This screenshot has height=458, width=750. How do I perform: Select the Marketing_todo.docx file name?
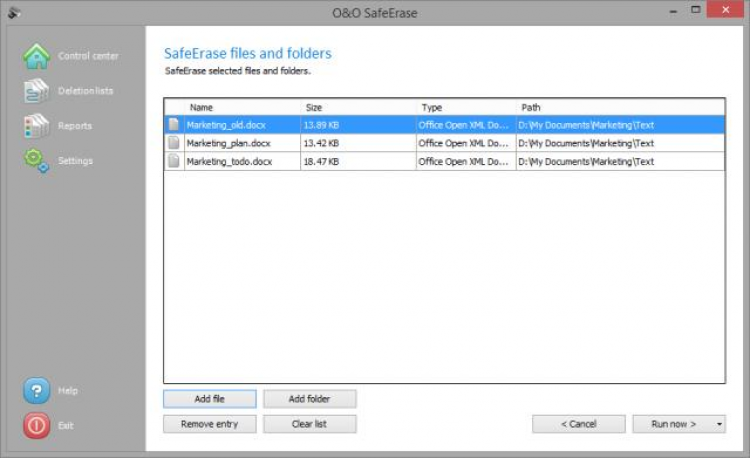(230, 162)
